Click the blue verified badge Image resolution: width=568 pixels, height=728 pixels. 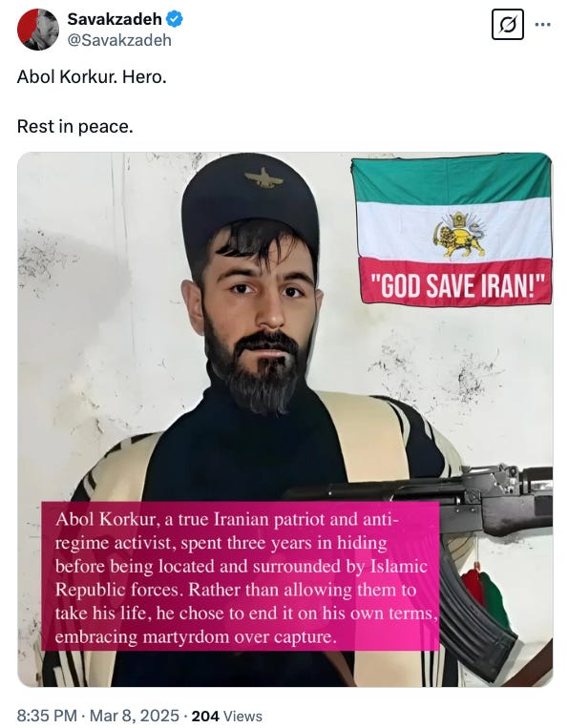tap(174, 19)
